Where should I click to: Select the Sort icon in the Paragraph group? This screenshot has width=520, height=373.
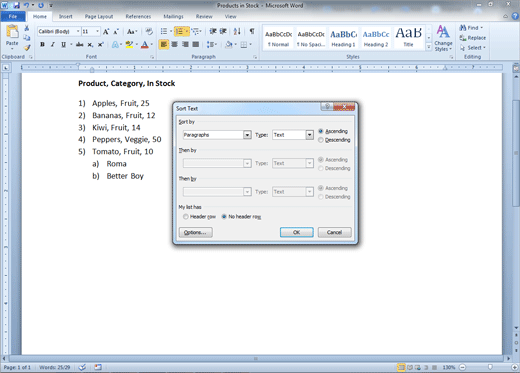click(237, 31)
